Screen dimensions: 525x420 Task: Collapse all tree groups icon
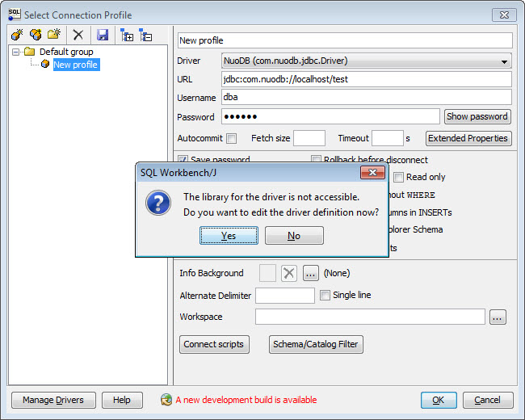tap(145, 35)
